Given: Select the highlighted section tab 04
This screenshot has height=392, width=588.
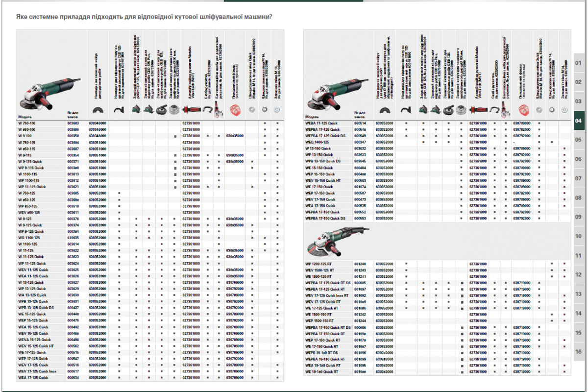Looking at the screenshot, I should click(578, 121).
